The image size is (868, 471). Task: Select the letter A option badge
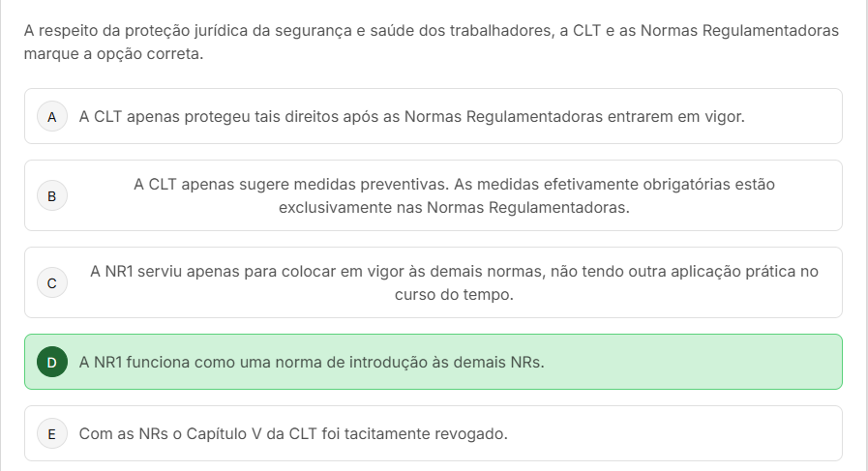(x=52, y=117)
